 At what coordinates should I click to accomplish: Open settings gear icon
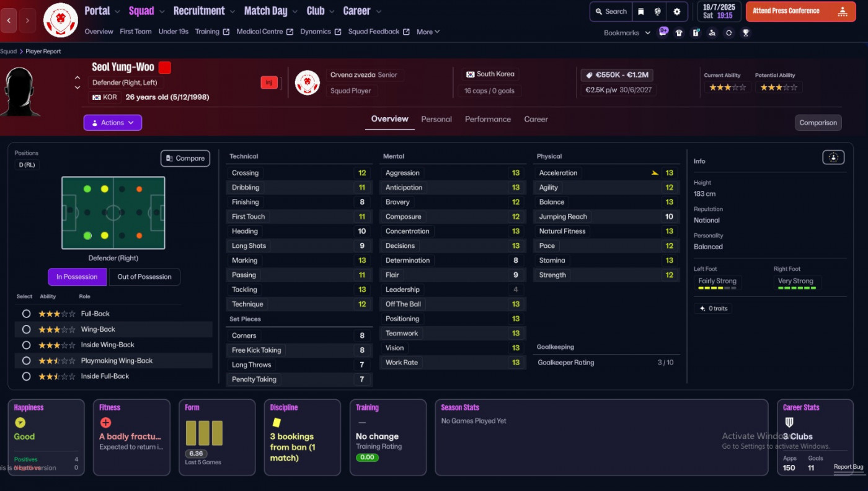[x=676, y=11]
